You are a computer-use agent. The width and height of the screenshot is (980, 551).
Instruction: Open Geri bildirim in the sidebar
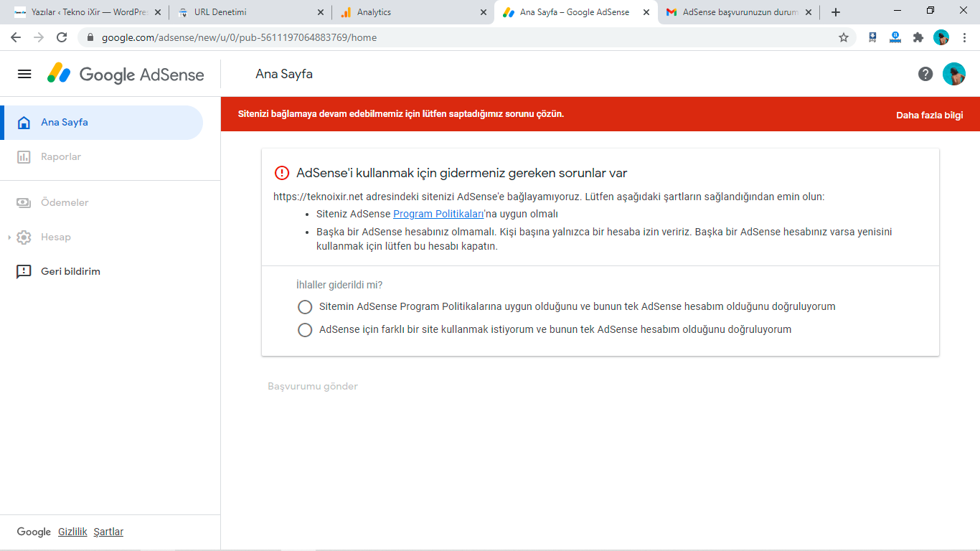point(102,272)
